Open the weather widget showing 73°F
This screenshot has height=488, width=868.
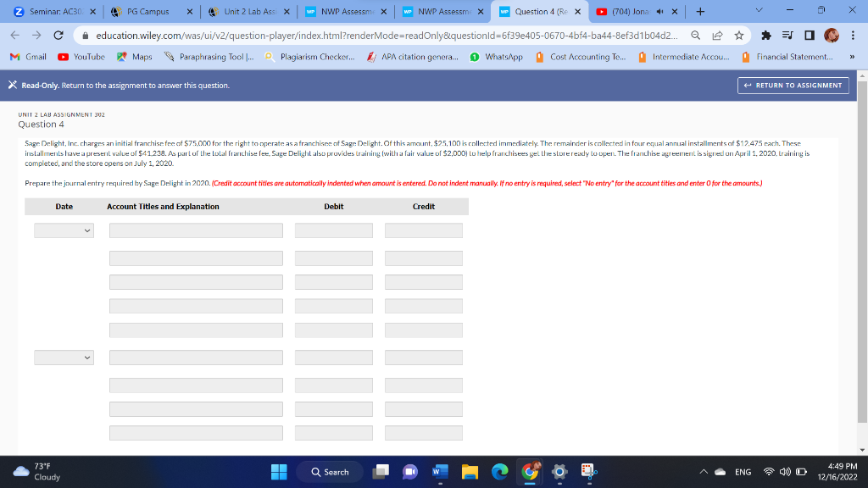click(36, 471)
